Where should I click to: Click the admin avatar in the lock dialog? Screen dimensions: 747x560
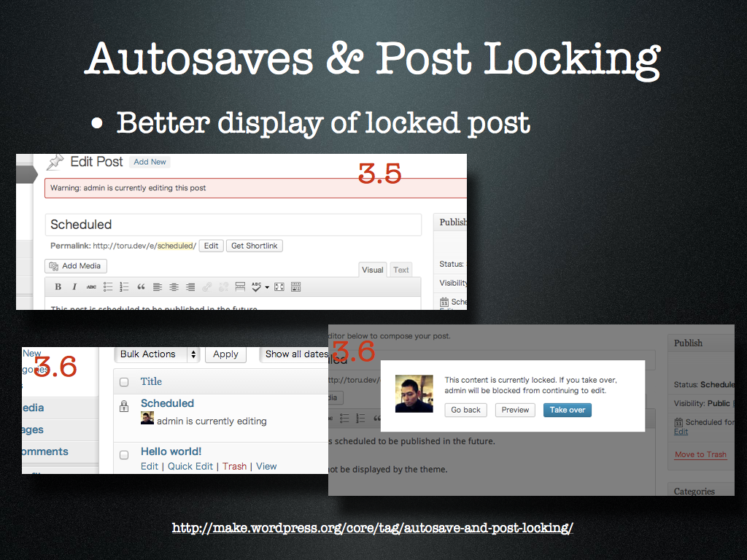(414, 393)
